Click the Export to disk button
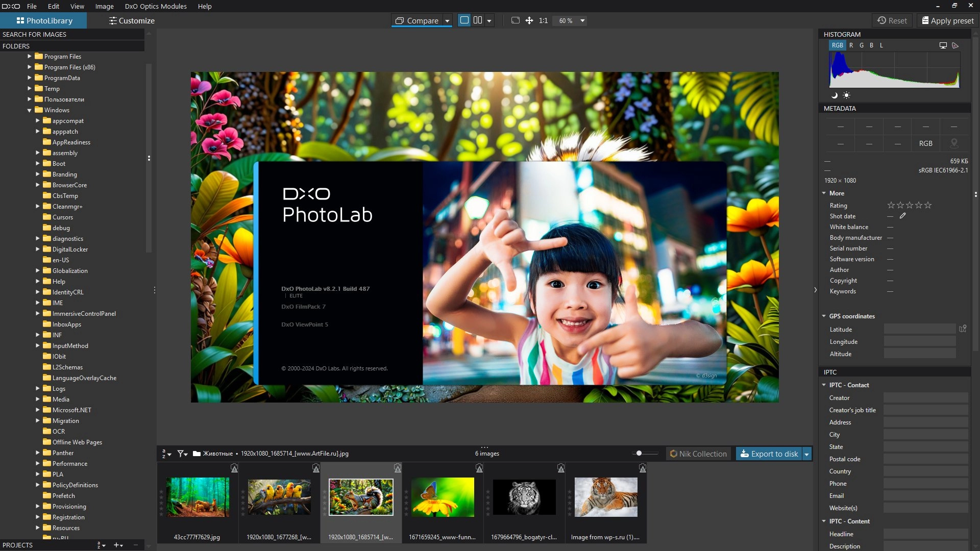The height and width of the screenshot is (551, 980). (769, 454)
